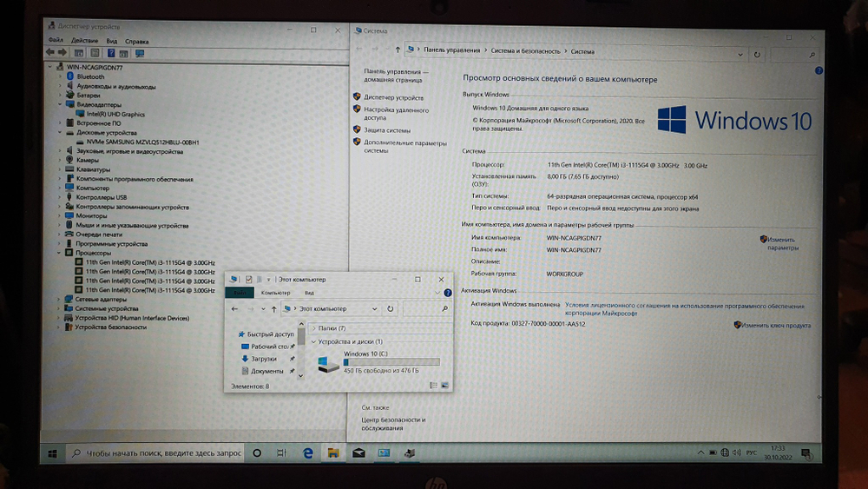Viewport: 868px width, 489px height.
Task: Click Система и безопасность breadcrumb
Action: pyautogui.click(x=525, y=51)
